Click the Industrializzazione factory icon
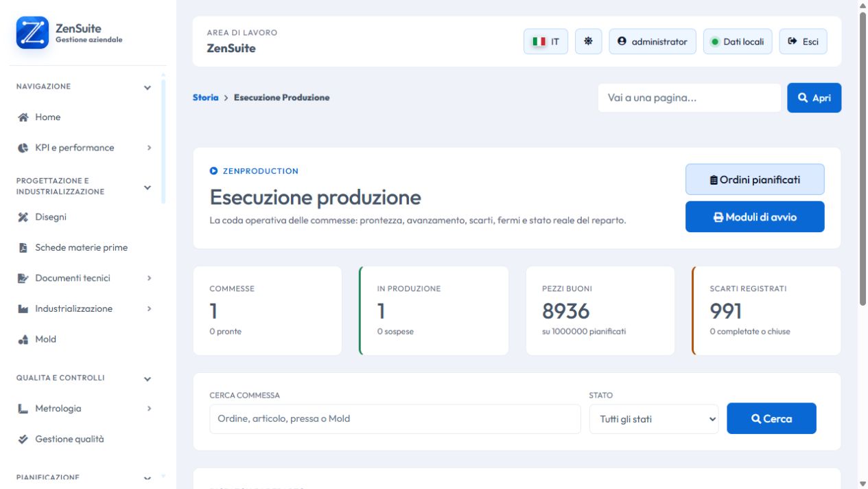 pos(23,309)
